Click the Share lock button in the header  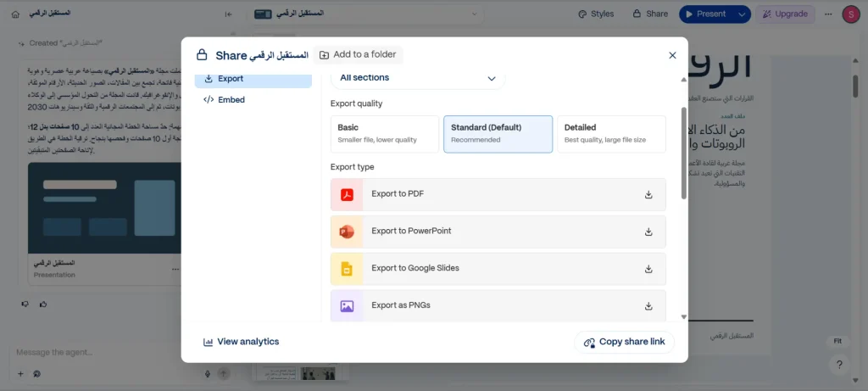[650, 14]
